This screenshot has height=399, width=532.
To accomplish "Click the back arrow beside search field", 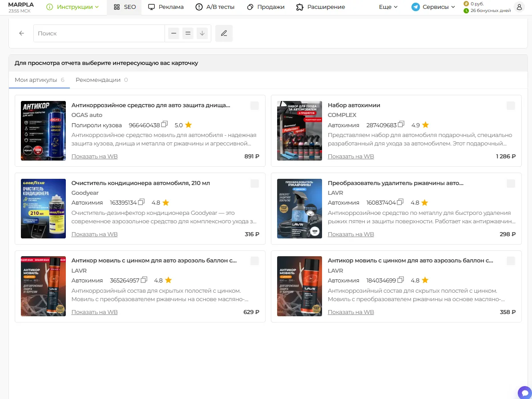I will [22, 33].
